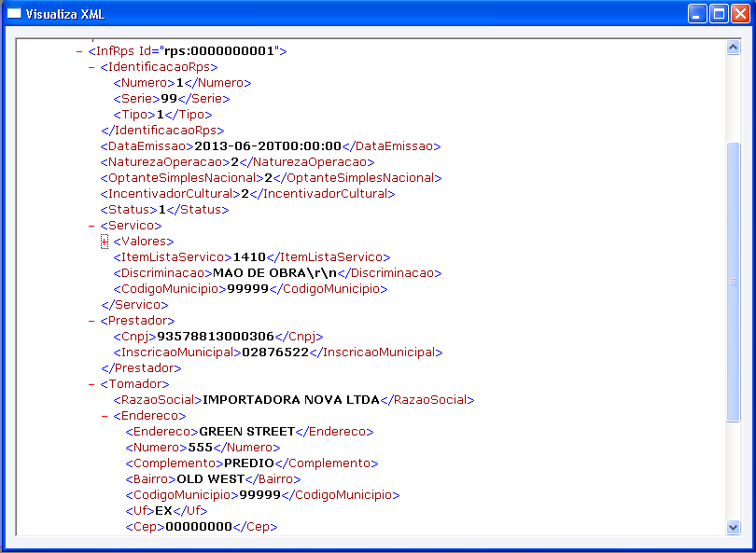
Task: Maximize the Visualiza XML window
Action: tap(719, 14)
